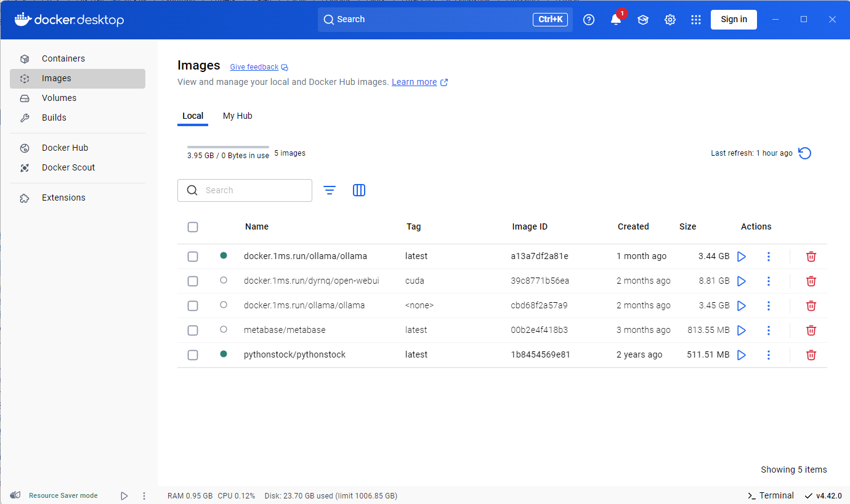Open the apps grid icon
This screenshot has height=504, width=850.
(x=696, y=20)
